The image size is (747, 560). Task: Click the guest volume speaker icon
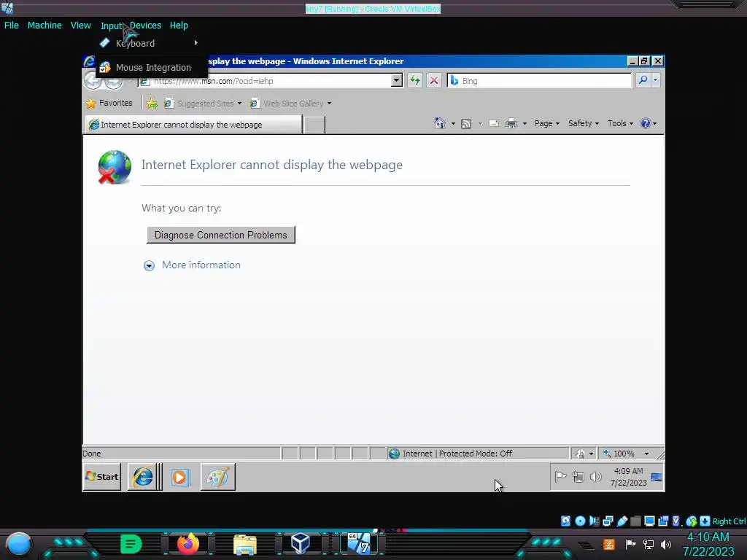595,477
